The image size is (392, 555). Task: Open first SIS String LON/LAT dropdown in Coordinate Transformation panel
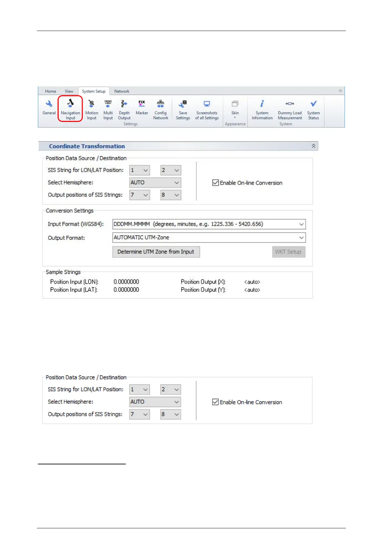point(140,170)
